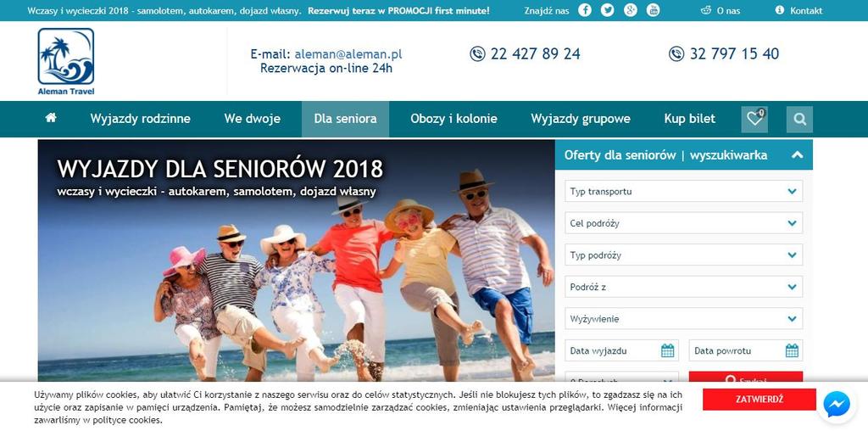This screenshot has height=431, width=868.
Task: Open the Twitter profile icon
Action: tap(607, 10)
